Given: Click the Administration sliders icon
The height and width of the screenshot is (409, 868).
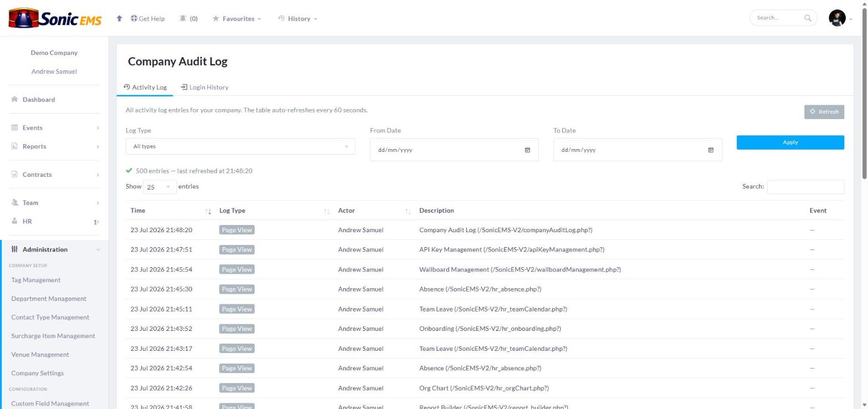Looking at the screenshot, I should [x=14, y=249].
